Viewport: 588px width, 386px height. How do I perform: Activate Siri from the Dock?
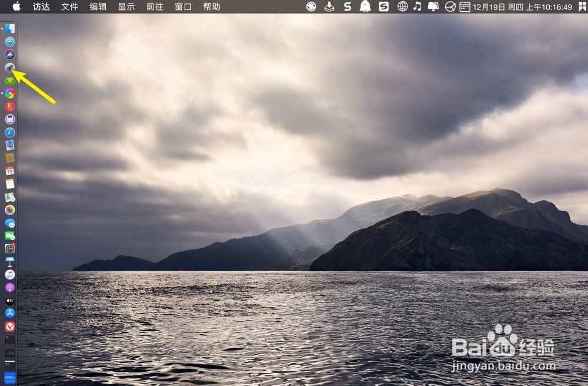click(x=9, y=54)
